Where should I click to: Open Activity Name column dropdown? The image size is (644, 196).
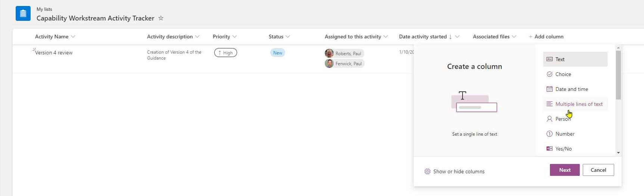tap(73, 37)
